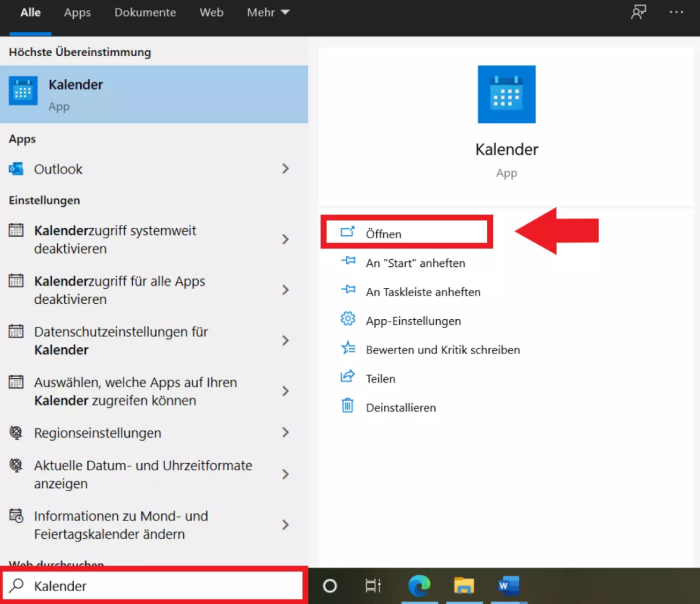This screenshot has width=700, height=604.
Task: Pin Kalender via An "Start" anheften
Action: 415,263
